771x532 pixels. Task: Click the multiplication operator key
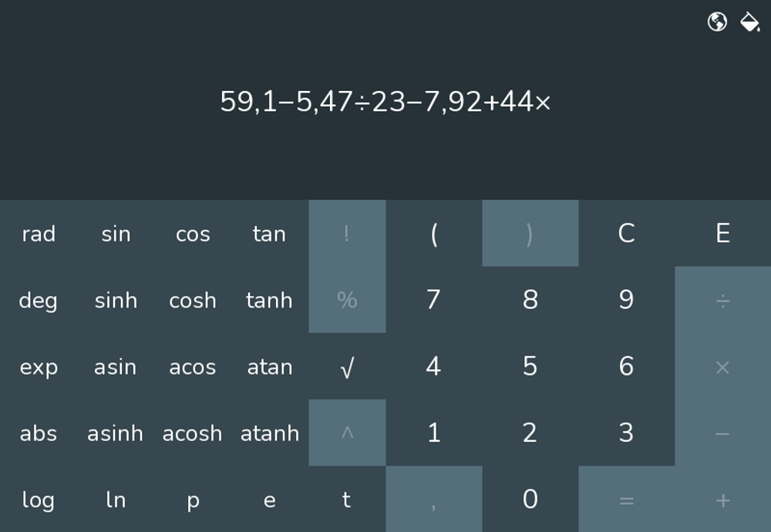(723, 366)
